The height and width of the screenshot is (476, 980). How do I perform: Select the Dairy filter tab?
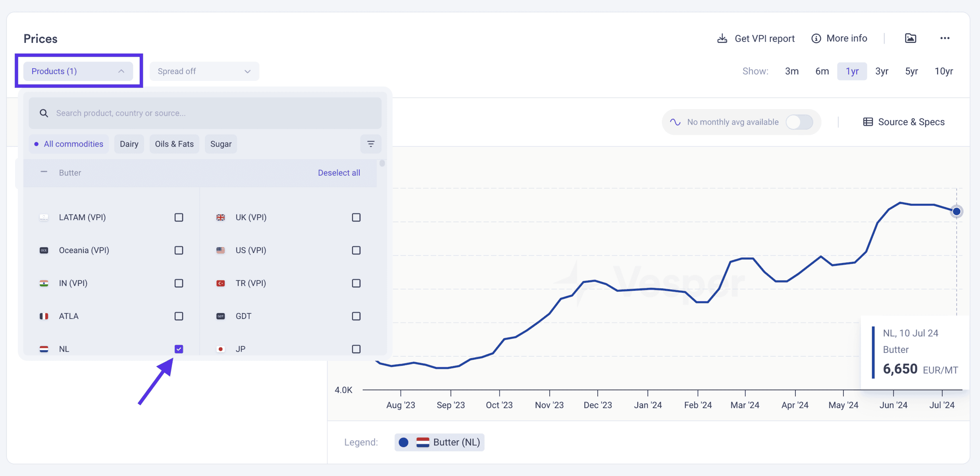coord(129,144)
